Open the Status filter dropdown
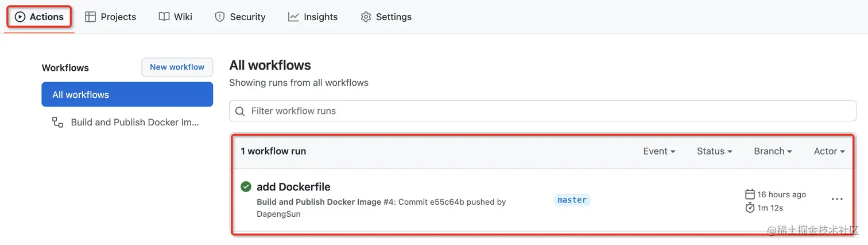This screenshot has width=868, height=245. pyautogui.click(x=714, y=151)
